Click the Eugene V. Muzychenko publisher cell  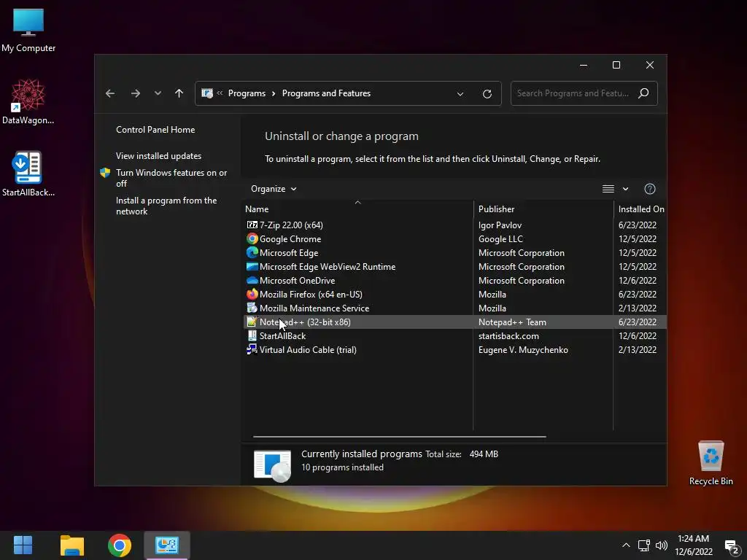point(523,349)
